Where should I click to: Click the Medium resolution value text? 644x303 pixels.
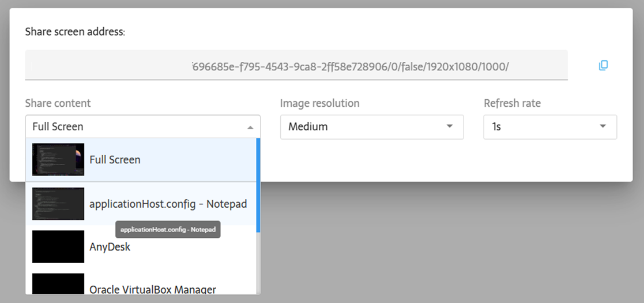[x=308, y=127]
